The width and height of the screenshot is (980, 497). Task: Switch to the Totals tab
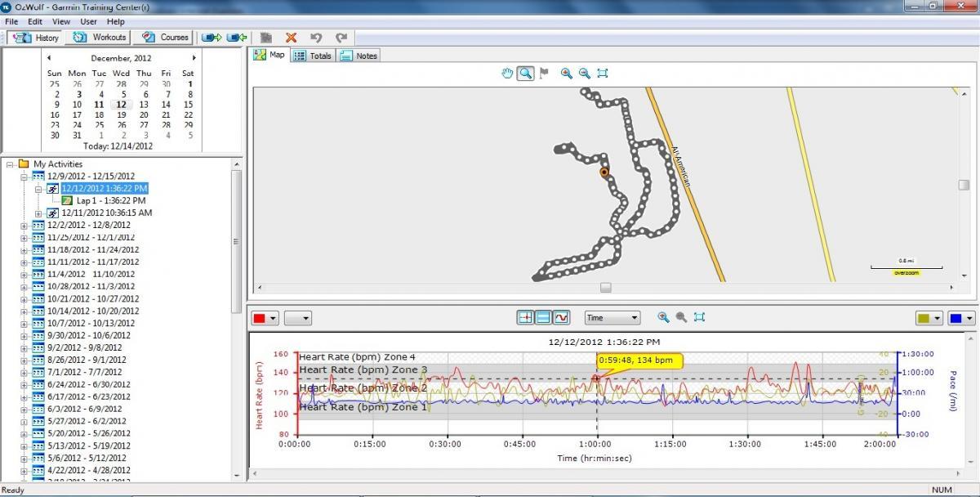312,55
